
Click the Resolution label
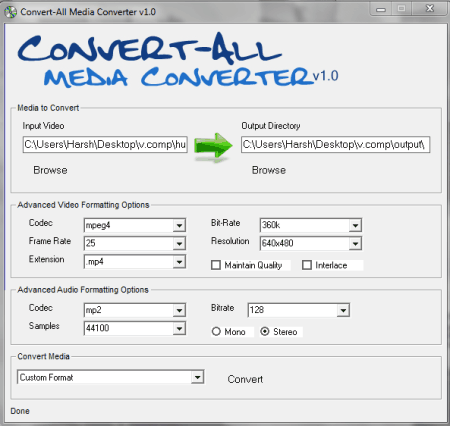230,241
